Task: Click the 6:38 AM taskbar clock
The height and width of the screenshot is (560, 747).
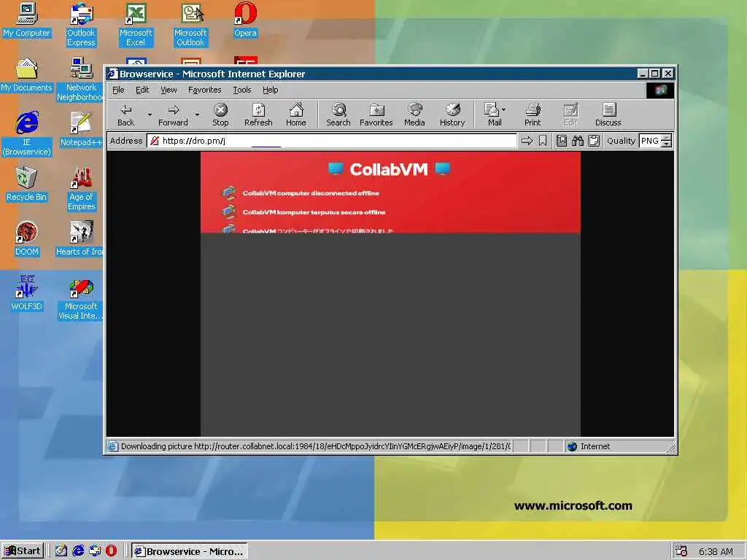Action: (x=716, y=551)
